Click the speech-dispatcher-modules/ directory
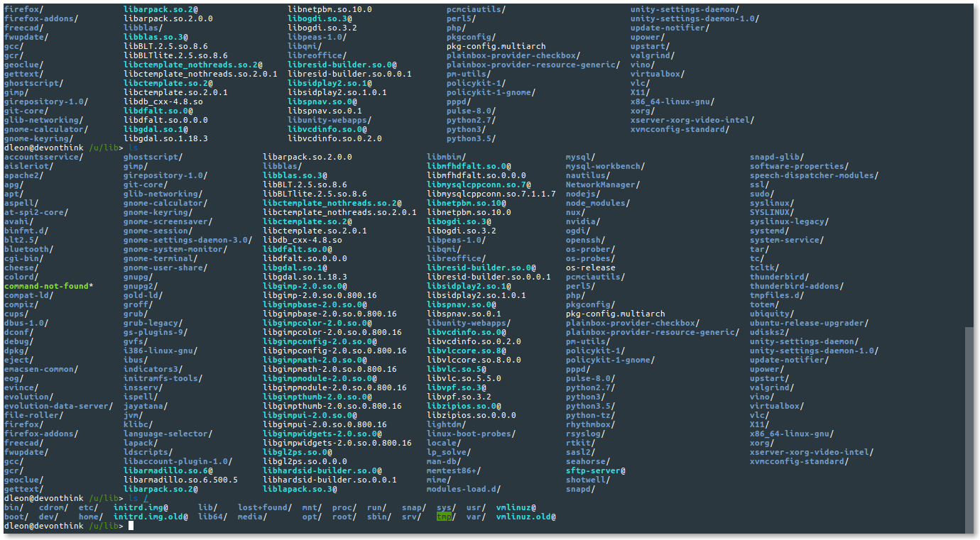Image resolution: width=980 pixels, height=540 pixels. pyautogui.click(x=815, y=175)
